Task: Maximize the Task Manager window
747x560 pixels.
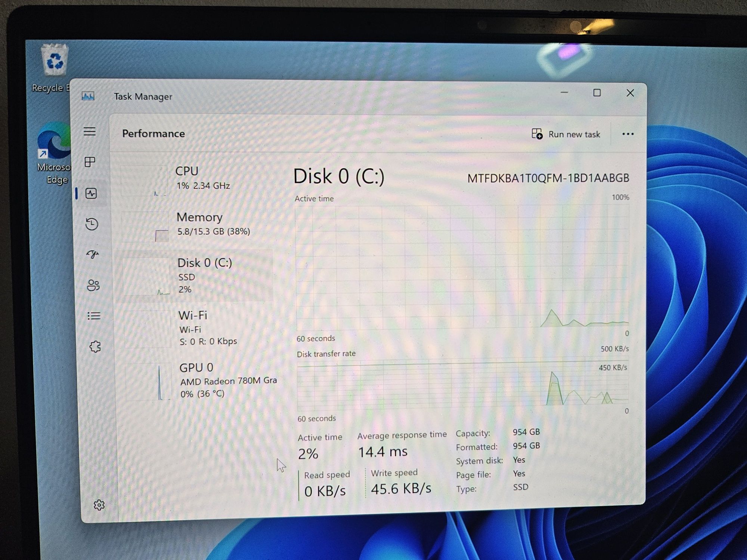Action: click(597, 93)
